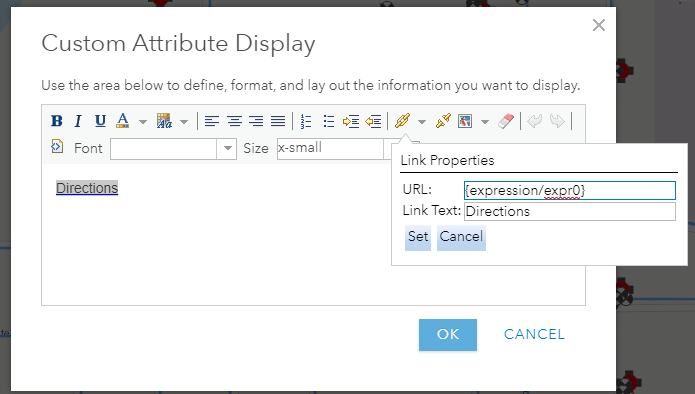Apply background highlight color

(x=164, y=121)
